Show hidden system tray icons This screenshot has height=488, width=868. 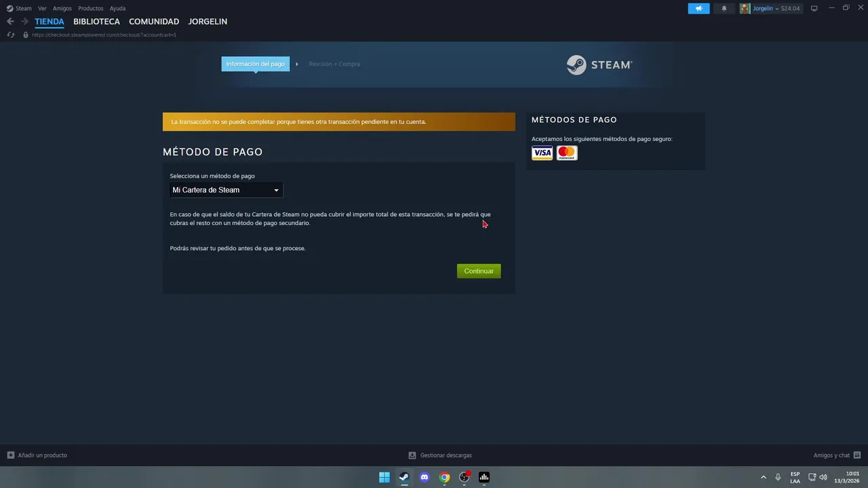(764, 477)
